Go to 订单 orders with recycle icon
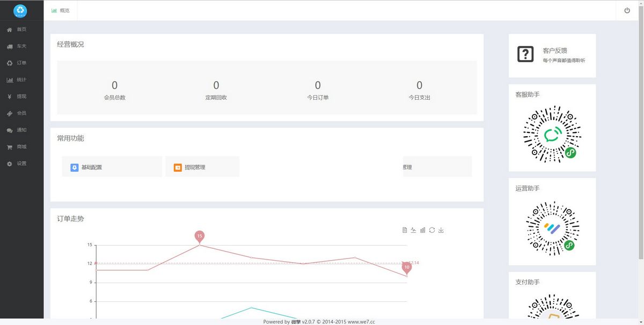 pos(21,63)
